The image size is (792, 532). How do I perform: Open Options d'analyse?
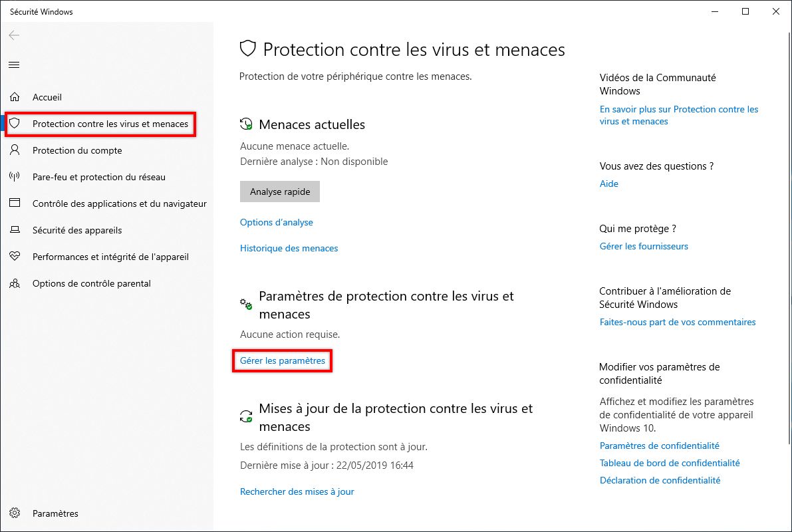point(276,222)
